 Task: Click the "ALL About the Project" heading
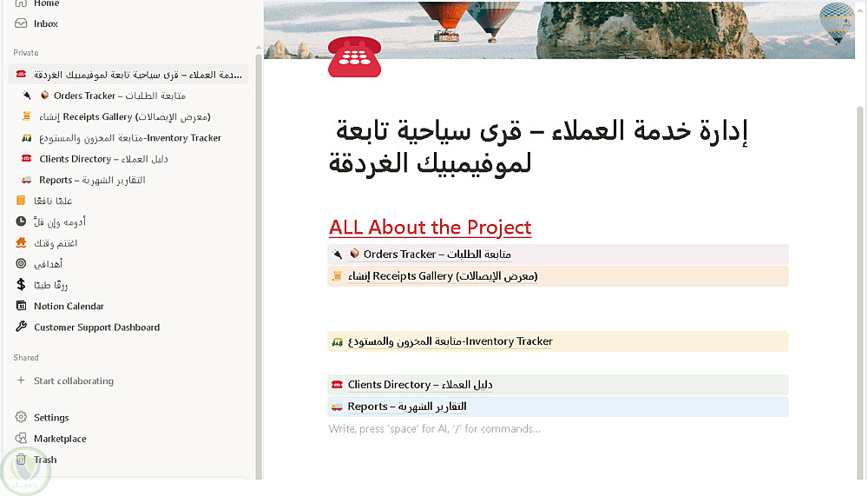point(430,228)
